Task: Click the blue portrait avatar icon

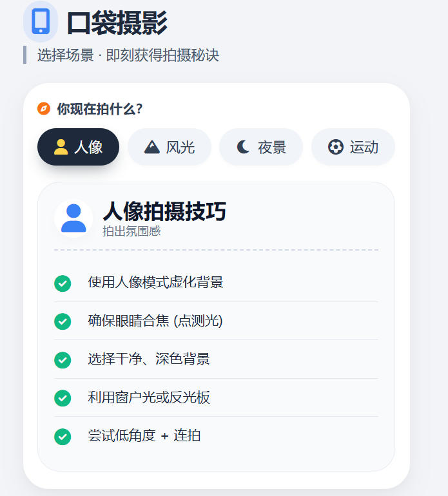Action: pyautogui.click(x=73, y=218)
